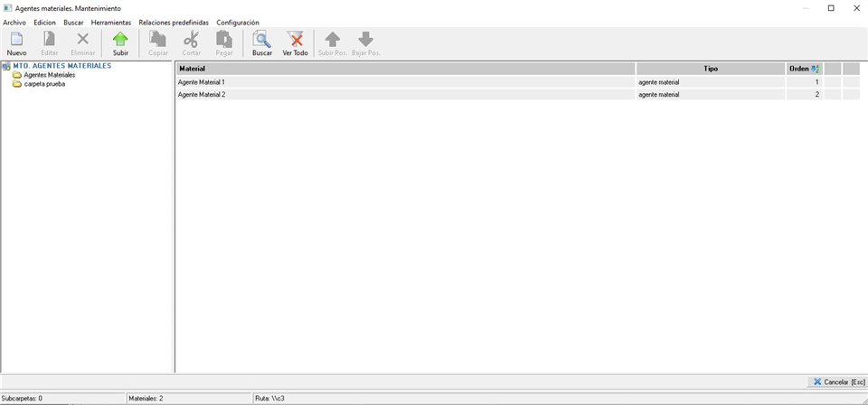Open the Archivo menu
868x405 pixels.
point(14,23)
